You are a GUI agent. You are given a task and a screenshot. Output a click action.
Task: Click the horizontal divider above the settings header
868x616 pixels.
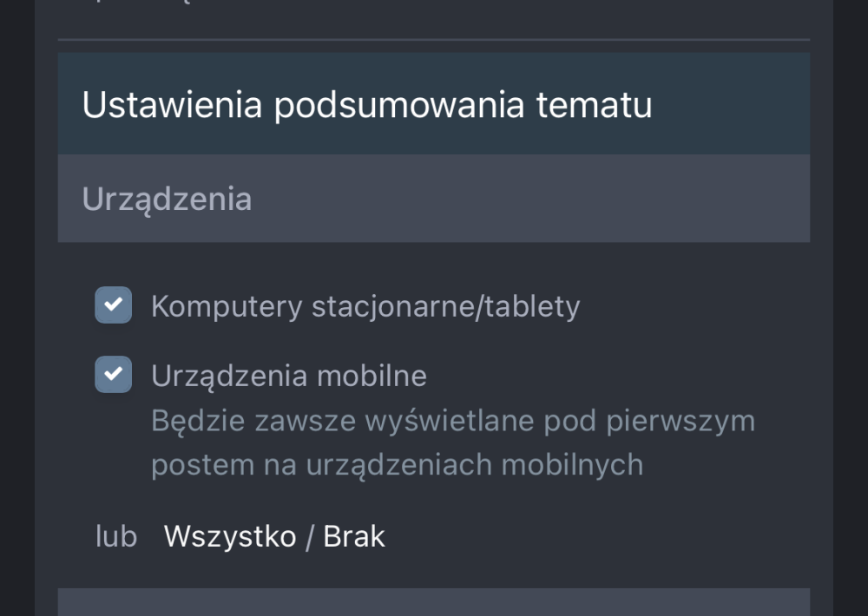pyautogui.click(x=434, y=39)
